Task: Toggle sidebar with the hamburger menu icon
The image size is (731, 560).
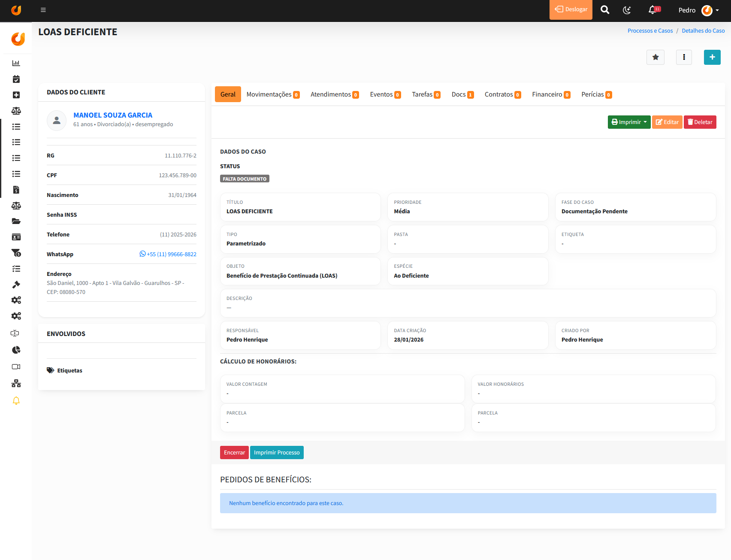Action: [x=43, y=10]
